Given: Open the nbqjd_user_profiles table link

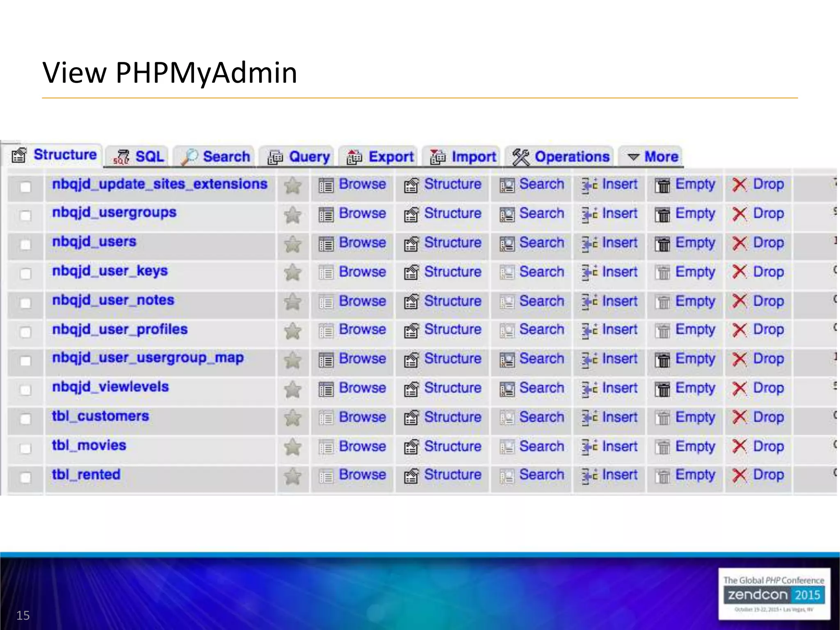Looking at the screenshot, I should pyautogui.click(x=120, y=329).
